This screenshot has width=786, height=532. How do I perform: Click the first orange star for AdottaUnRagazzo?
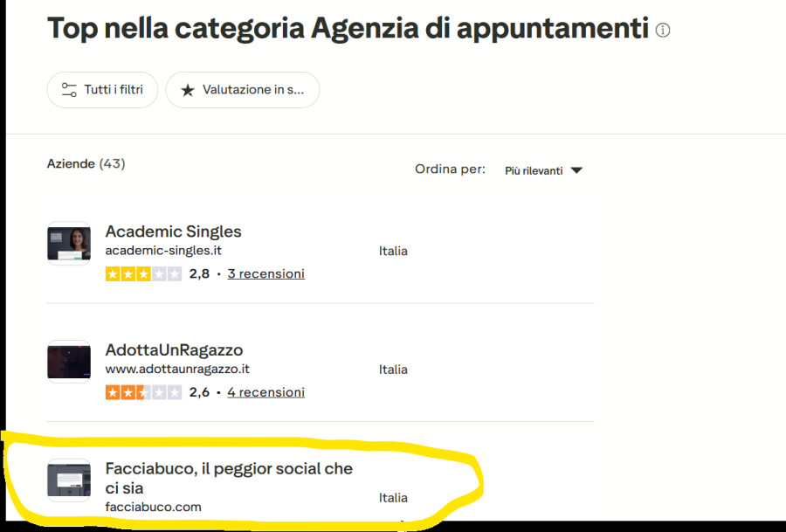point(112,392)
